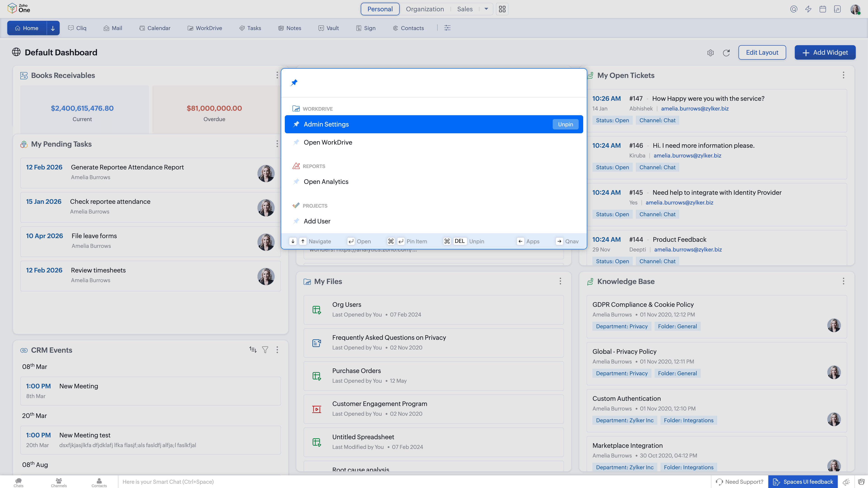
Task: Pin the Open WorkDrive shortcut
Action: (x=296, y=142)
